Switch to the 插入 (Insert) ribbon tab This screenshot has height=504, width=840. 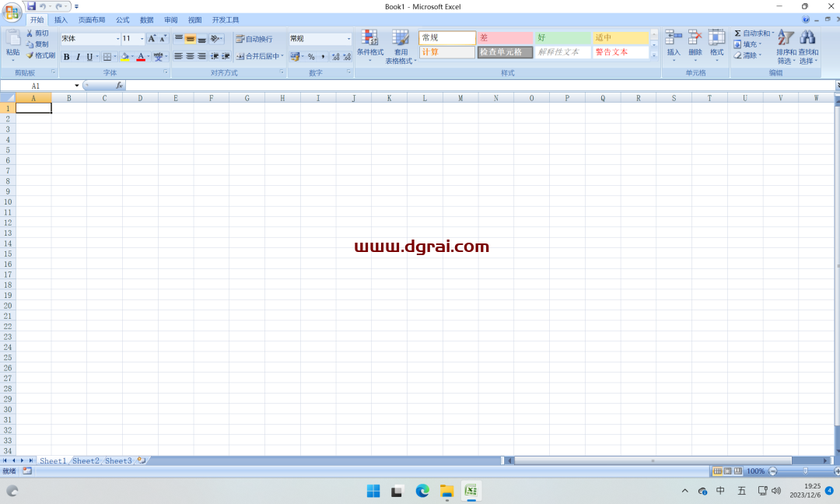click(x=61, y=19)
